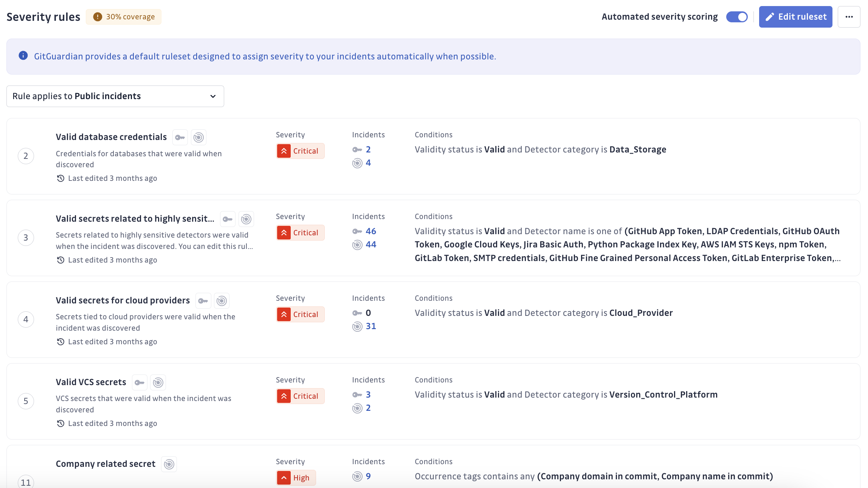868x488 pixels.
Task: Click the rule number 2 circle
Action: (x=26, y=156)
